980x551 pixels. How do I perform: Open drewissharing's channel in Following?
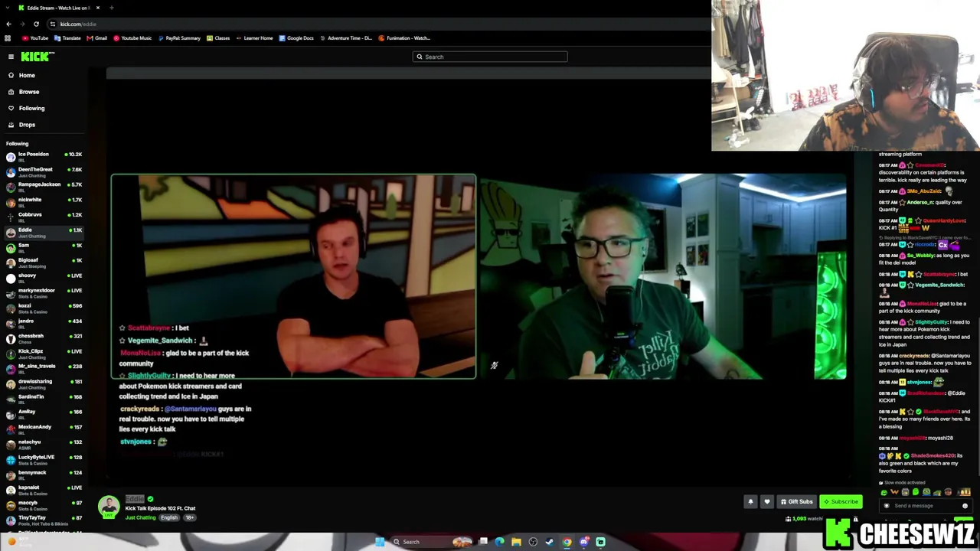coord(46,384)
